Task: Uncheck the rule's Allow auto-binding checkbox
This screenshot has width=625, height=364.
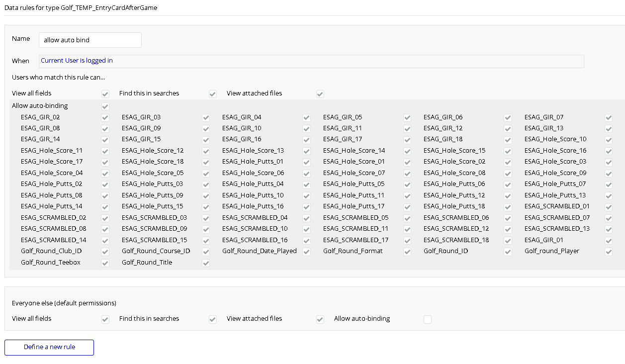Action: (105, 106)
